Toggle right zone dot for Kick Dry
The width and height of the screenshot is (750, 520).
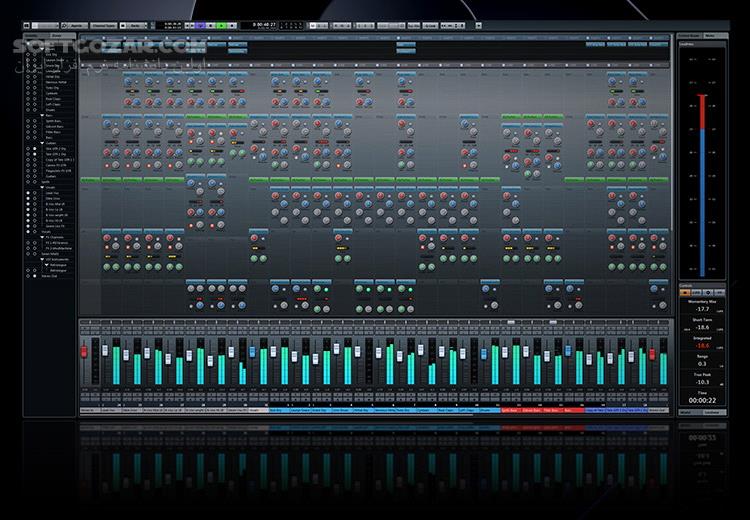pyautogui.click(x=35, y=55)
